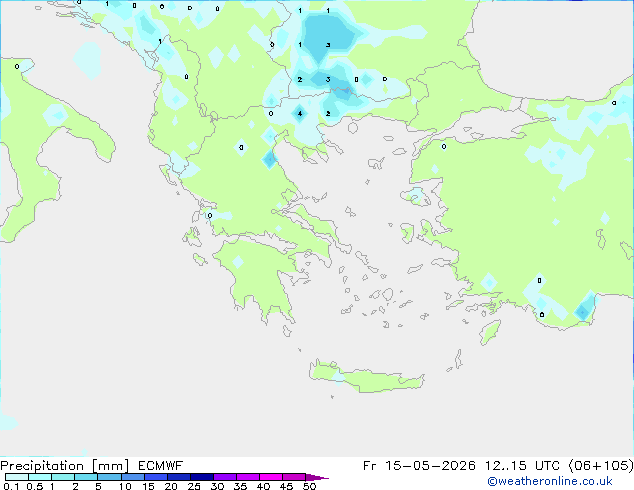Click the legend arrow tip beyond 50
The height and width of the screenshot is (490, 634).
click(317, 477)
